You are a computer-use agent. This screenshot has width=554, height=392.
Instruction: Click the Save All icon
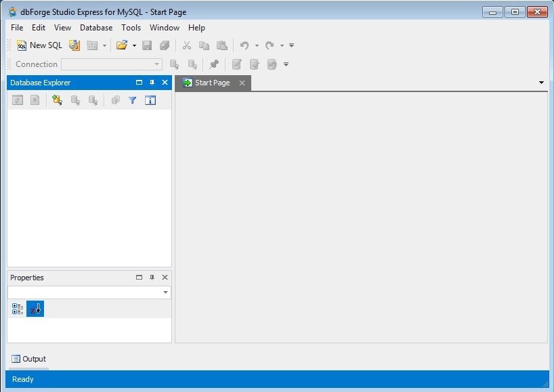(x=165, y=45)
